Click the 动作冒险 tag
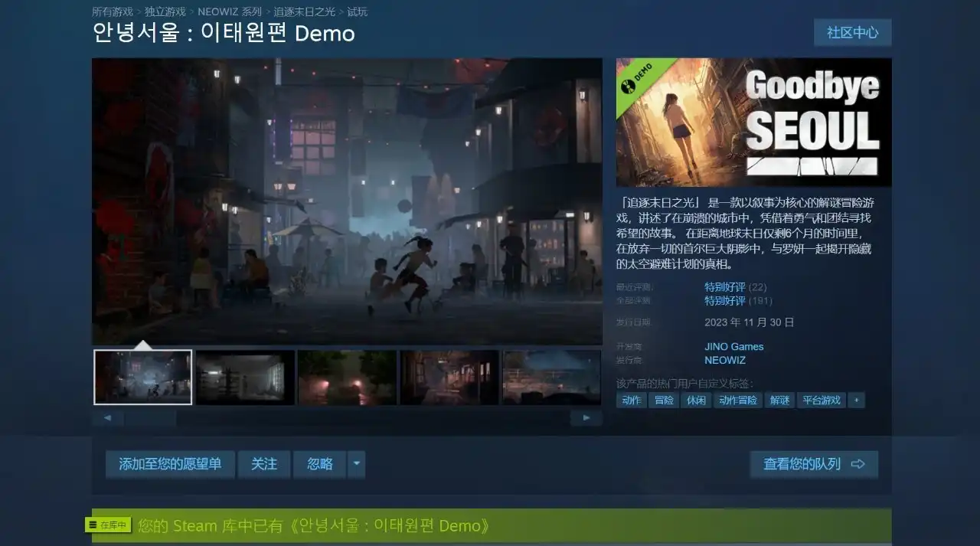The image size is (980, 546). tap(737, 401)
